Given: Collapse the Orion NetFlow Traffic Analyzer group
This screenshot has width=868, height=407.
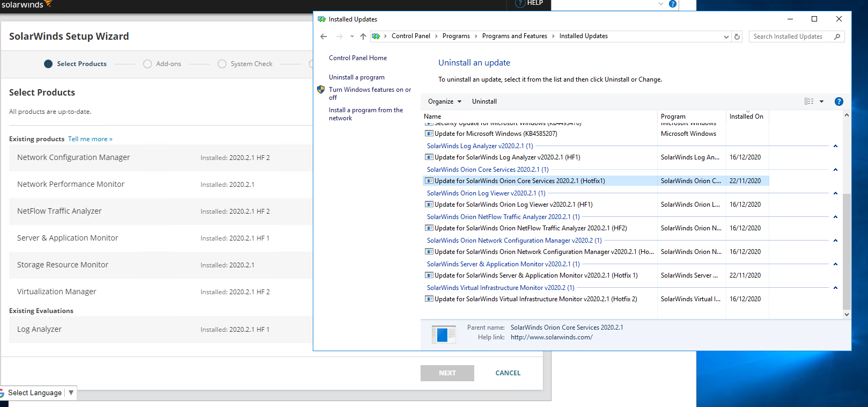Looking at the screenshot, I should pos(835,217).
